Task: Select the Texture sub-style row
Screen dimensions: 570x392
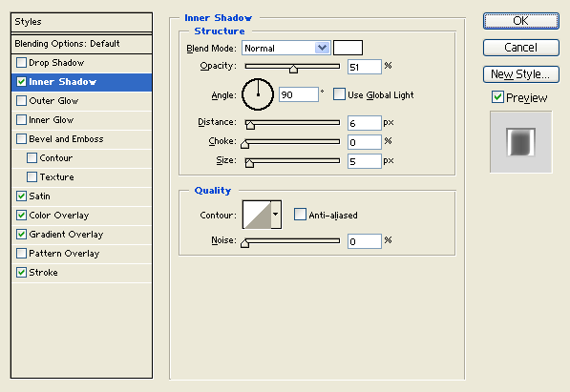Action: coord(81,177)
